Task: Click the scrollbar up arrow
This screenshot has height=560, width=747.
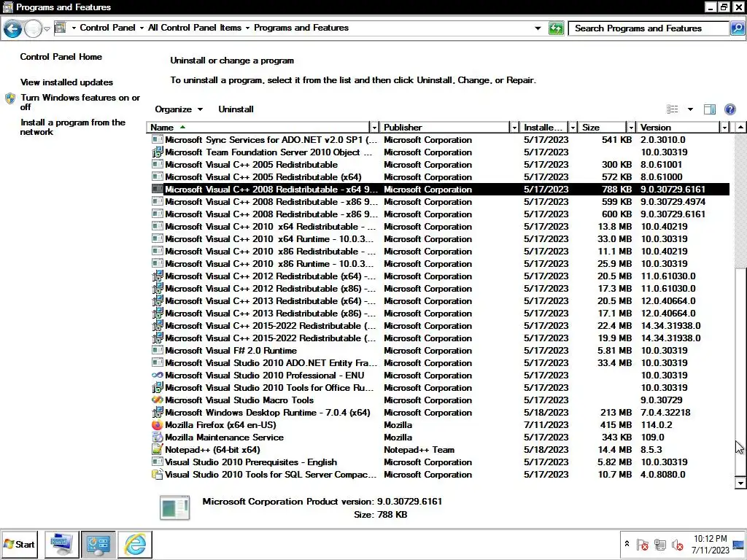Action: point(740,127)
